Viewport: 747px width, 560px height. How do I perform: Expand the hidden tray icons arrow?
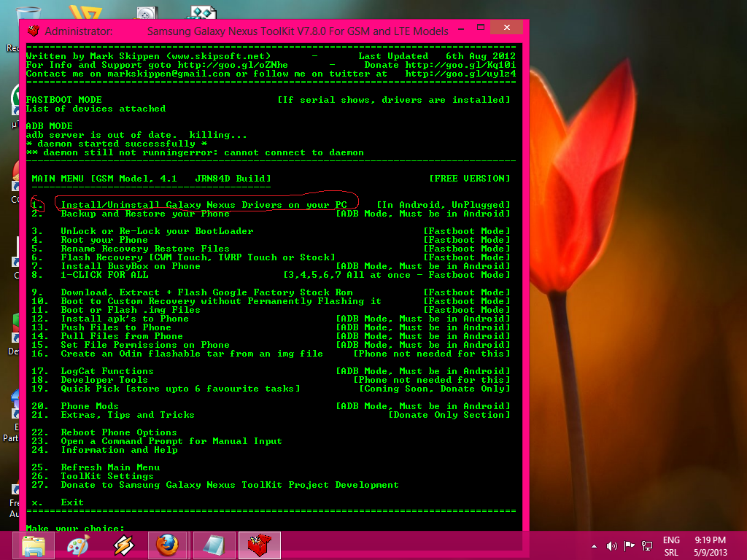594,545
